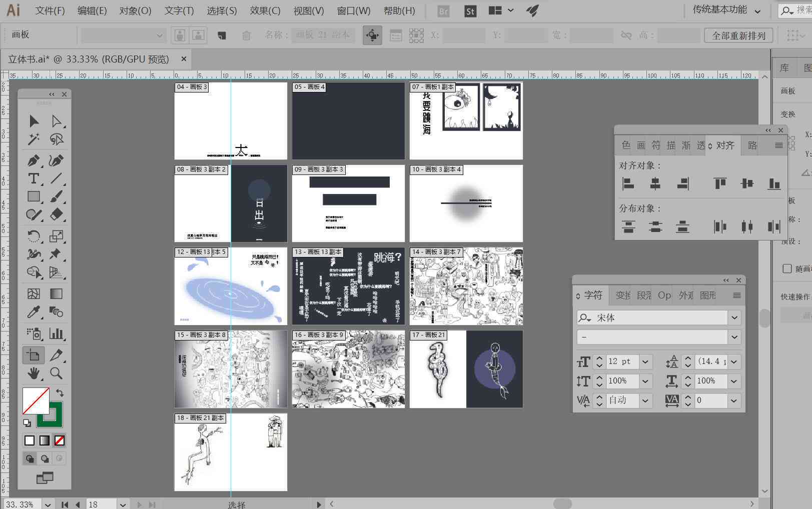
Task: Enable Draw Normal mode
Action: click(x=30, y=458)
